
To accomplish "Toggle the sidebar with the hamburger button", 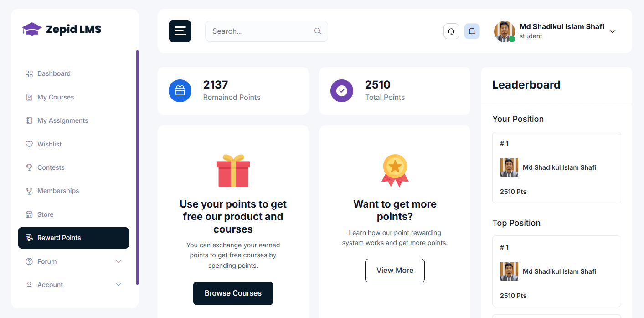I will coord(180,31).
